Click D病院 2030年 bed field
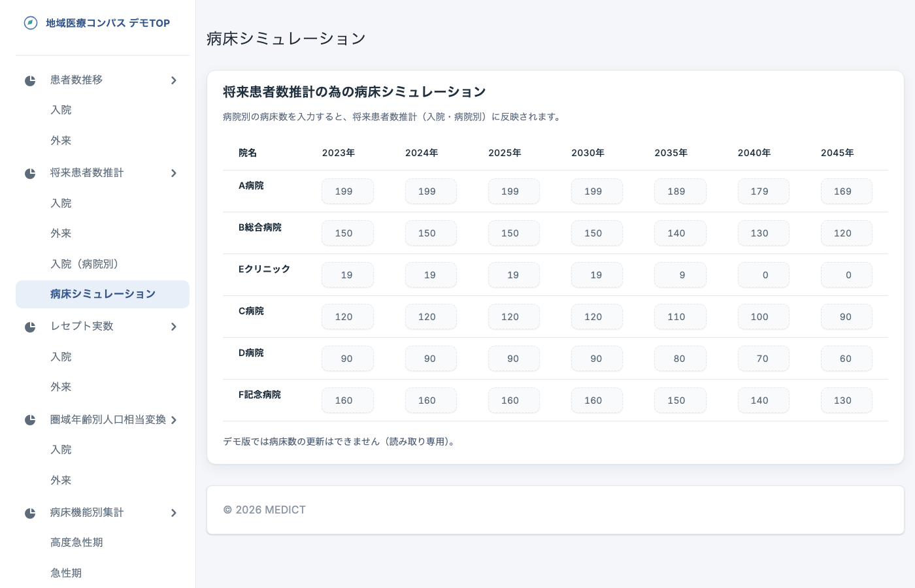The height and width of the screenshot is (588, 915). tap(597, 359)
